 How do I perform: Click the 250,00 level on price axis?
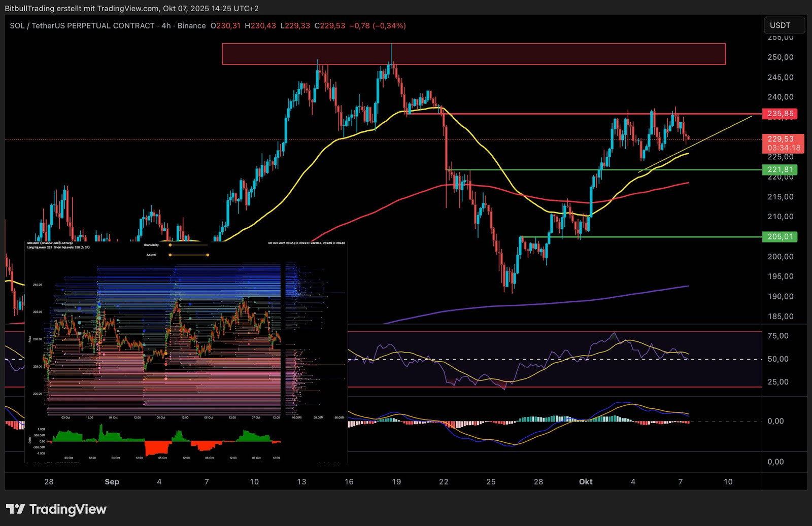tap(780, 57)
